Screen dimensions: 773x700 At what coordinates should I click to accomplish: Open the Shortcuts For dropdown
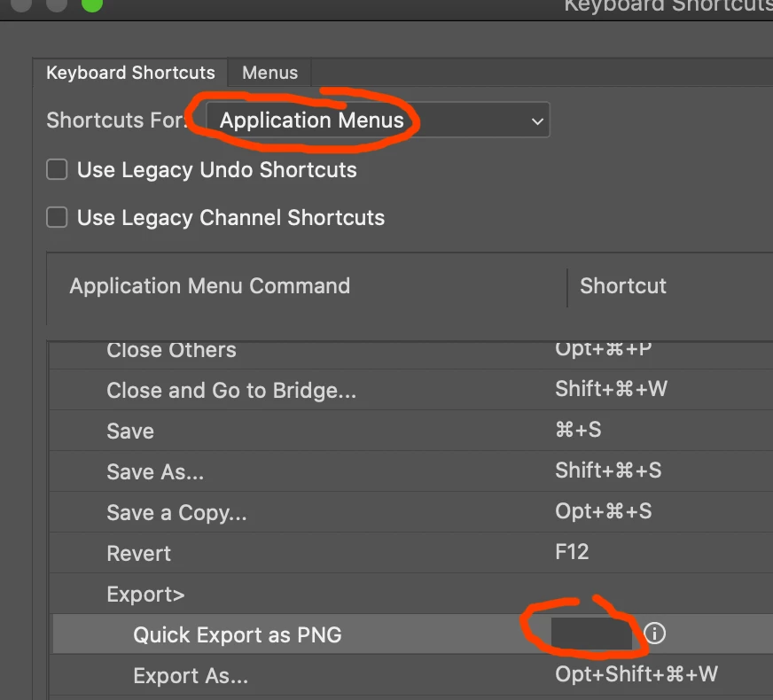[x=378, y=120]
